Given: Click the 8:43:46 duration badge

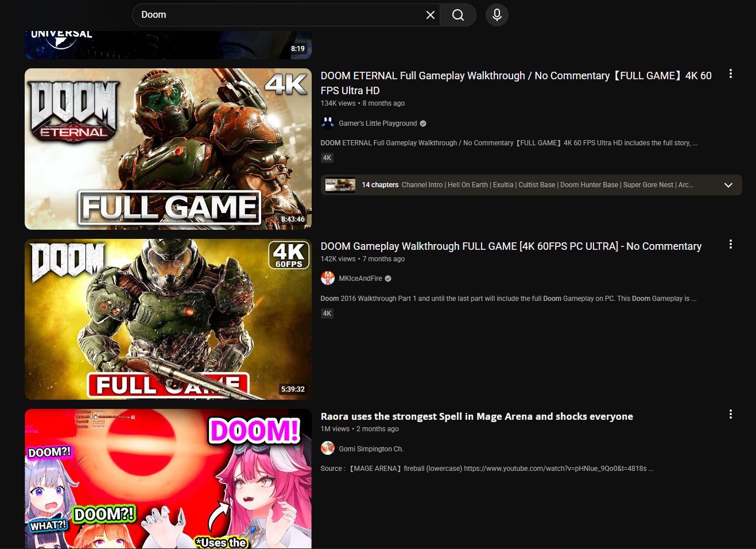Looking at the screenshot, I should [293, 219].
